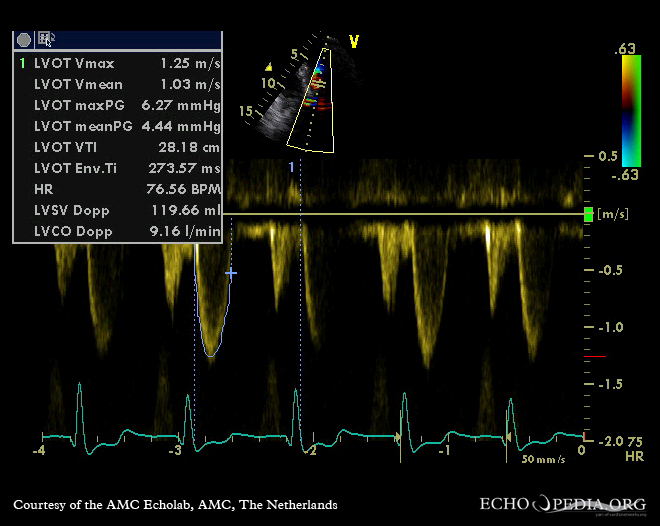The width and height of the screenshot is (660, 526).
Task: Click the Doppler baseline line
Action: pyautogui.click(x=400, y=214)
